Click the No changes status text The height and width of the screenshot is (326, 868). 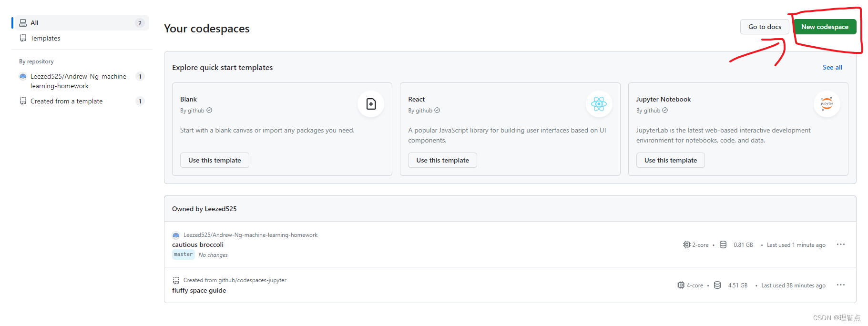pyautogui.click(x=213, y=255)
